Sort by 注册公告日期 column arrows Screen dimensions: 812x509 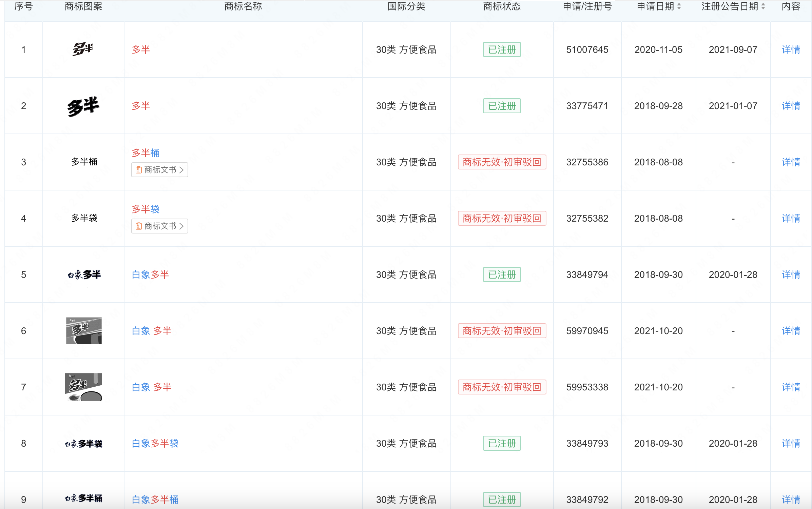click(x=763, y=6)
